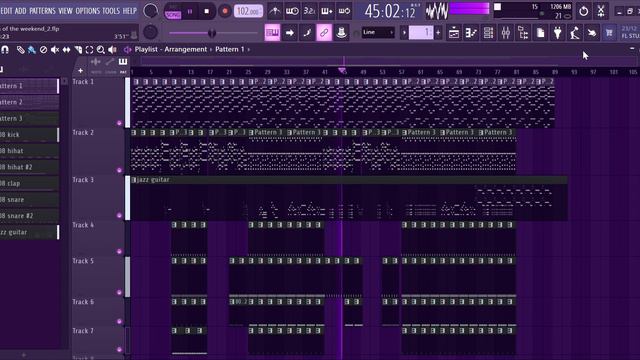Screen dimensions: 640x360
Task: Select the Zoom magnifier tool
Action: point(100,50)
